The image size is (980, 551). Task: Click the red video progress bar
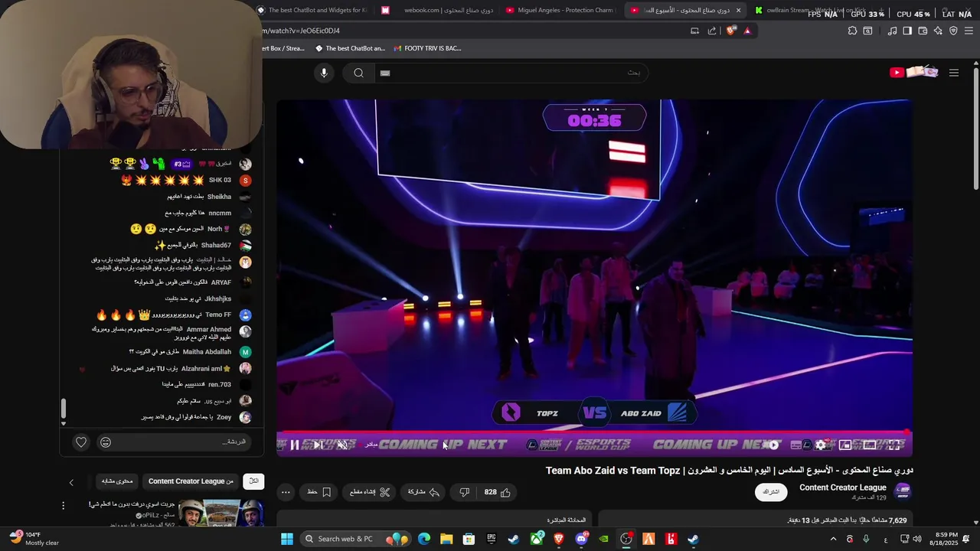coord(594,432)
